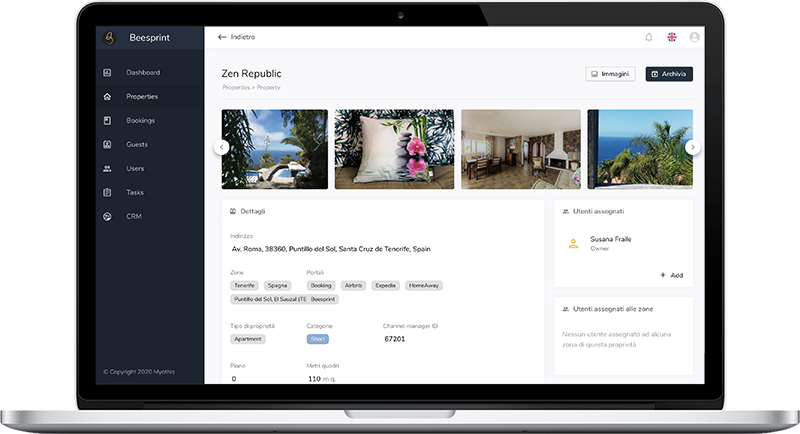
Task: Select the Airbnb portal tag
Action: coord(353,286)
